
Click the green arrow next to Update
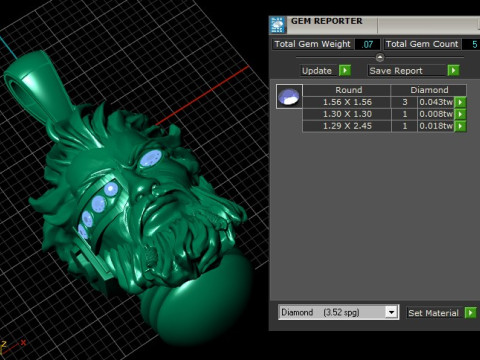(x=345, y=71)
